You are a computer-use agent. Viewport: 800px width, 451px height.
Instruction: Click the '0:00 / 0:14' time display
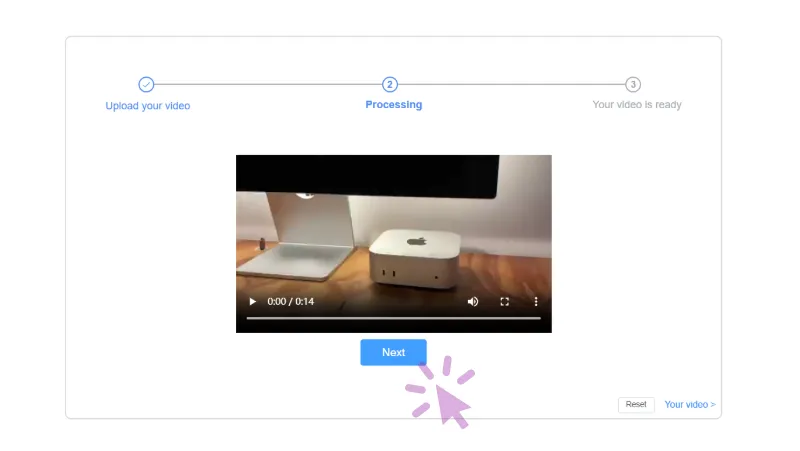pos(291,302)
